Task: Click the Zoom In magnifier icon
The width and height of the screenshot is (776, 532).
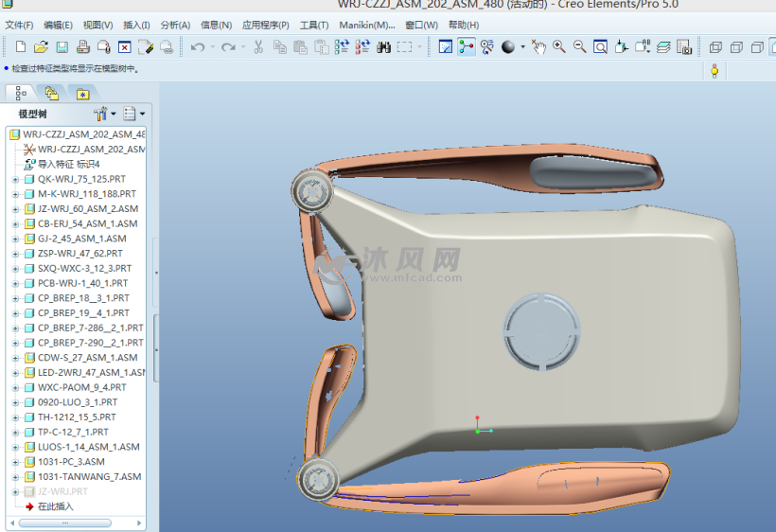Action: [x=559, y=46]
